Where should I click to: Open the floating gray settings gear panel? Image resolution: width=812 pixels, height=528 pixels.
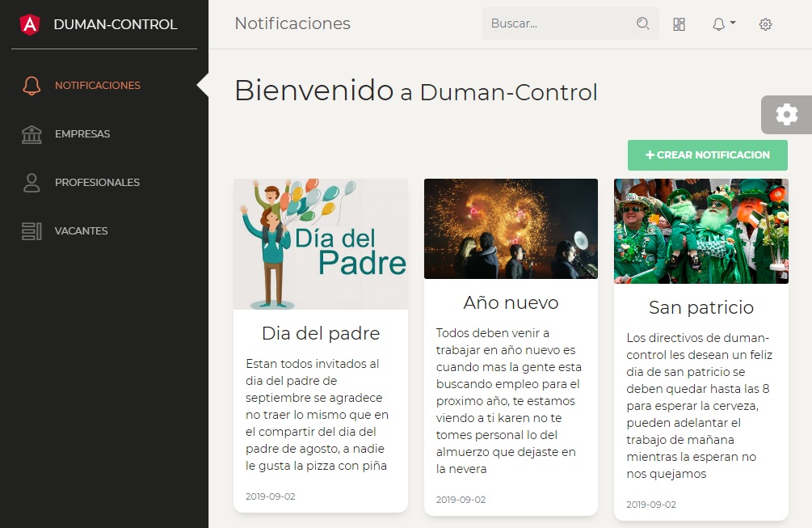point(786,115)
